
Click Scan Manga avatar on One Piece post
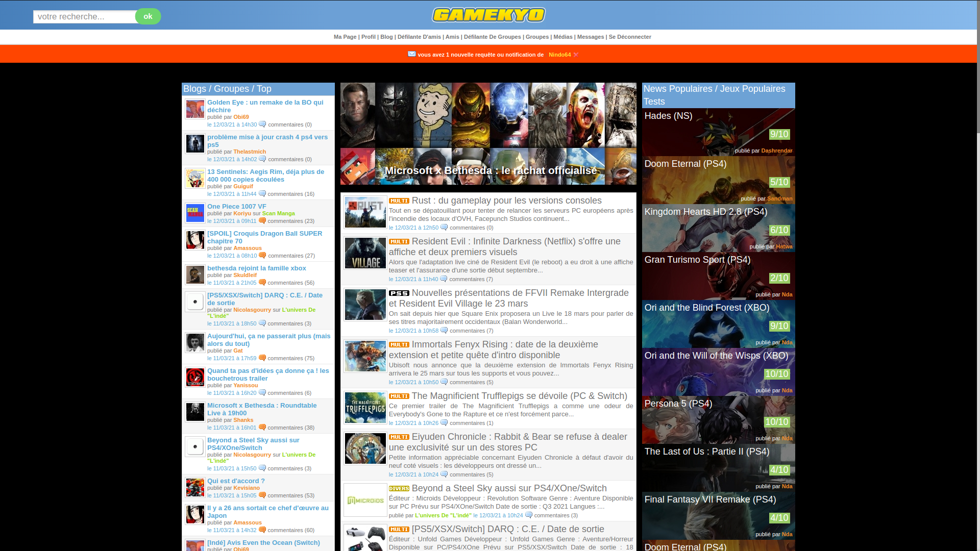click(195, 213)
